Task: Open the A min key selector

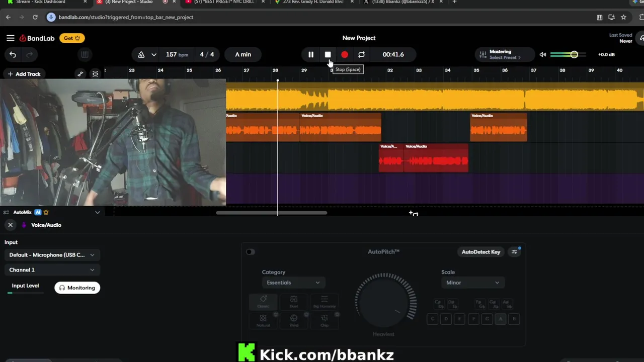Action: [243, 54]
